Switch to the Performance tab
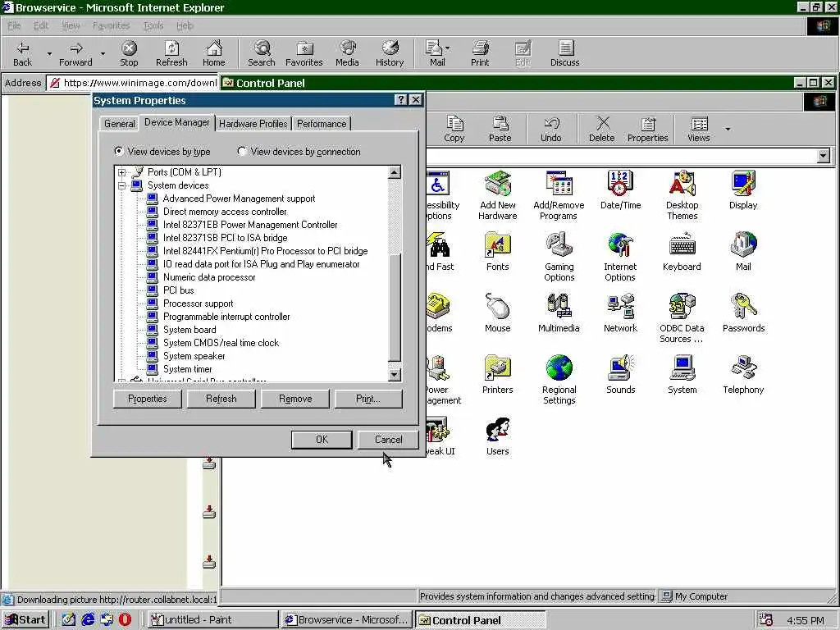 click(322, 124)
